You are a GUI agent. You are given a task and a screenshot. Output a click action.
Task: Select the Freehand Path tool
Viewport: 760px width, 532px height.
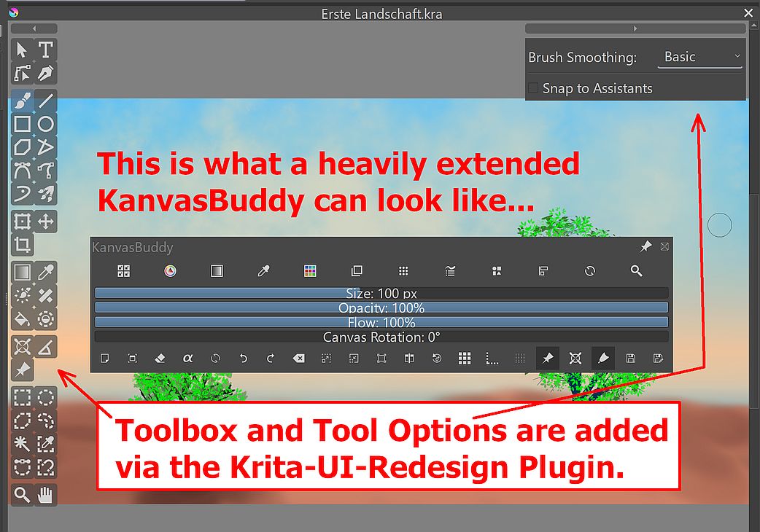pos(45,171)
